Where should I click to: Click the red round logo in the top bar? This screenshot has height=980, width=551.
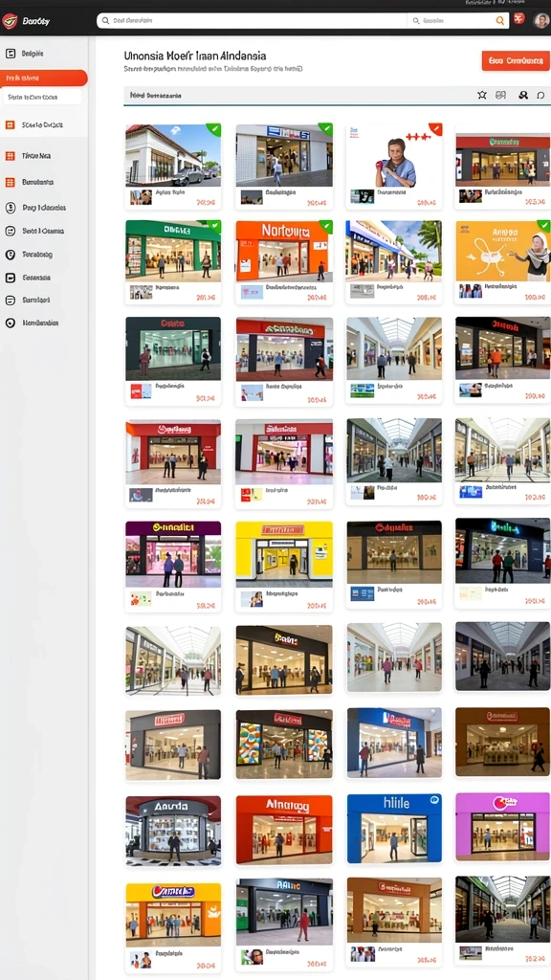pyautogui.click(x=10, y=21)
